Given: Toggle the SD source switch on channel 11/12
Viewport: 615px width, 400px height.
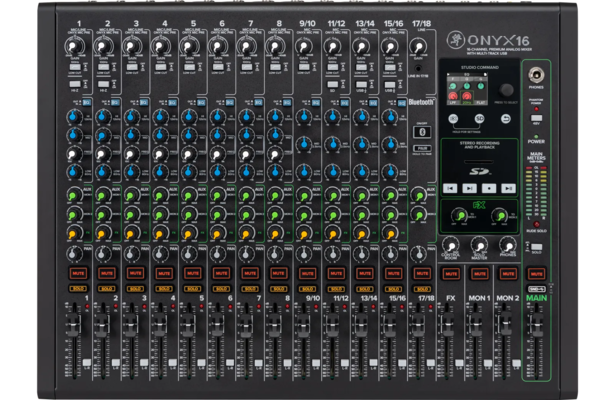Looking at the screenshot, I should [x=332, y=84].
